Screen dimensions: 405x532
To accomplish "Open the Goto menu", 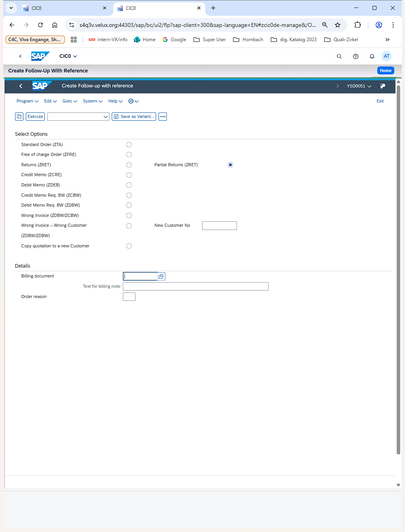I will (x=70, y=101).
